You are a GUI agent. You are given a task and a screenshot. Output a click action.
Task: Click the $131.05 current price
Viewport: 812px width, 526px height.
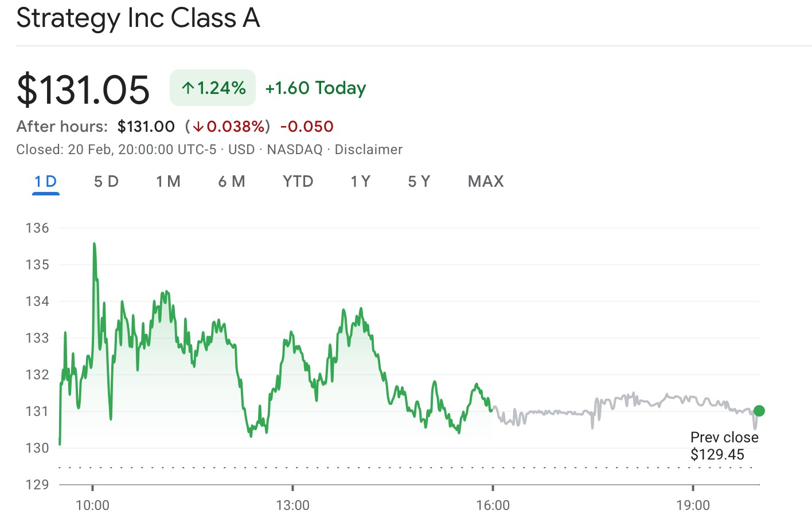pyautogui.click(x=83, y=90)
